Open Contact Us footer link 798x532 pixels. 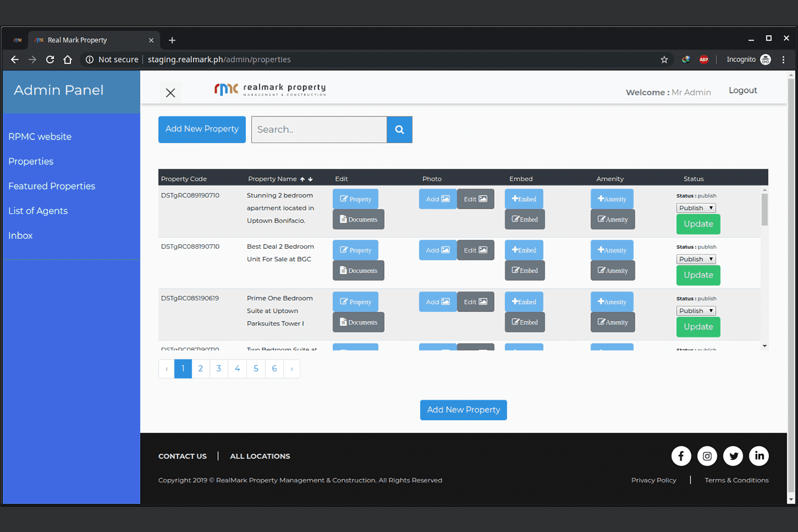pyautogui.click(x=183, y=456)
